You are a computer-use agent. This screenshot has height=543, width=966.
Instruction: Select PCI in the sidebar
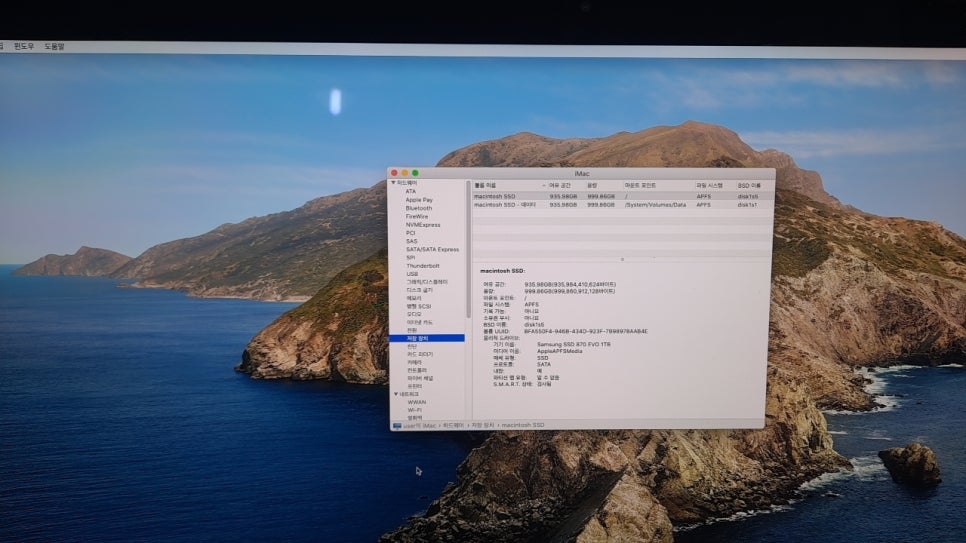(410, 233)
